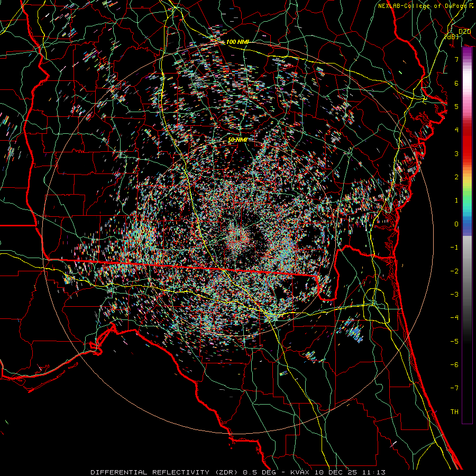
Task: Click the ZDR color scale bar
Action: coord(467,235)
